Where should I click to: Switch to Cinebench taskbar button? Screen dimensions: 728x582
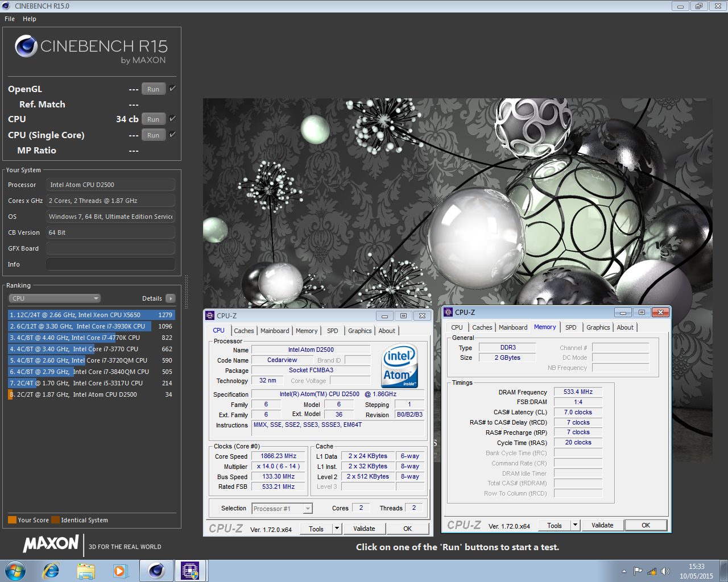pyautogui.click(x=156, y=571)
